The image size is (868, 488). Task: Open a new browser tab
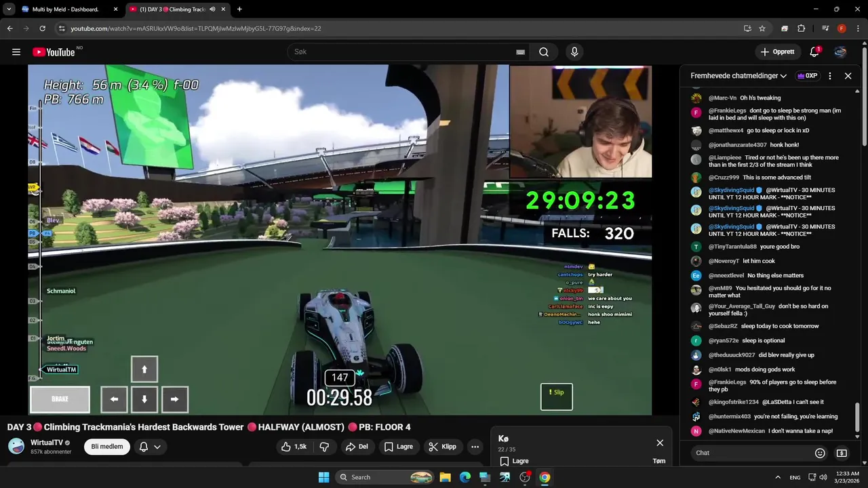[x=239, y=9]
